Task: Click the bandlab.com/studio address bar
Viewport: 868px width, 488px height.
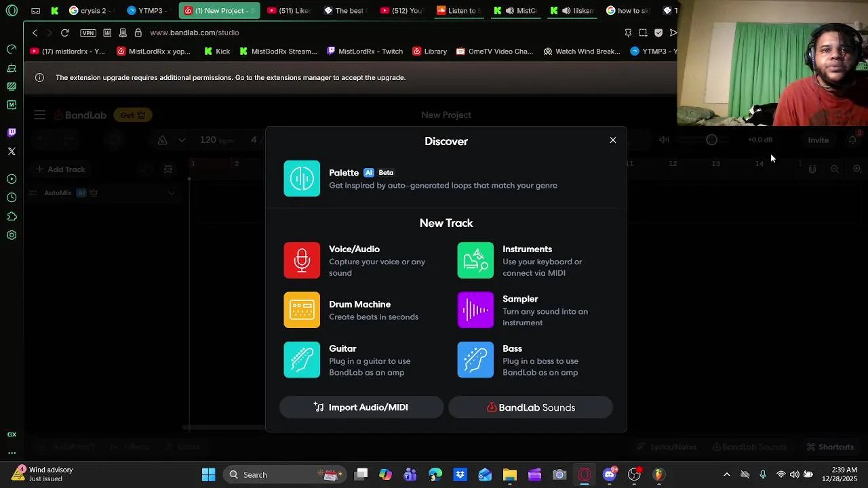Action: pos(195,33)
